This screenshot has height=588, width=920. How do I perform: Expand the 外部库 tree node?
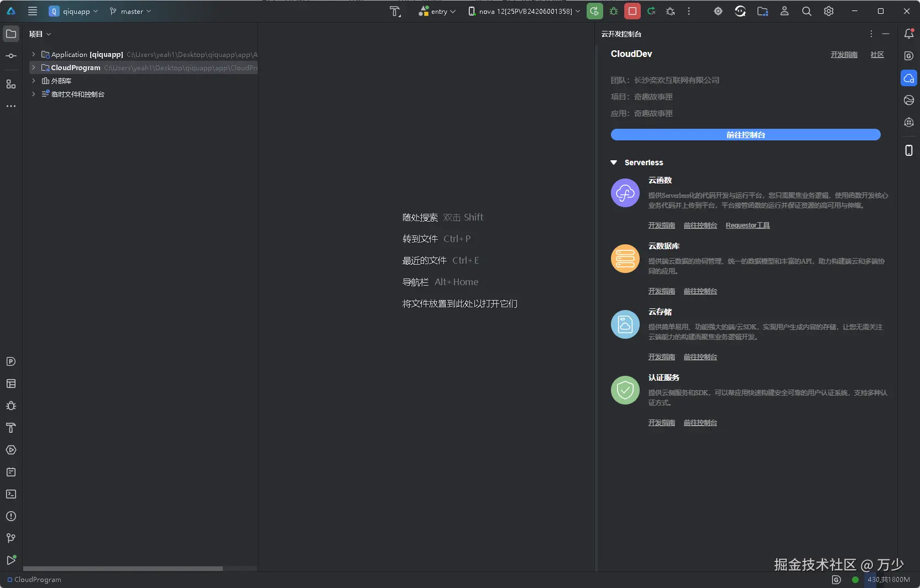[34, 81]
